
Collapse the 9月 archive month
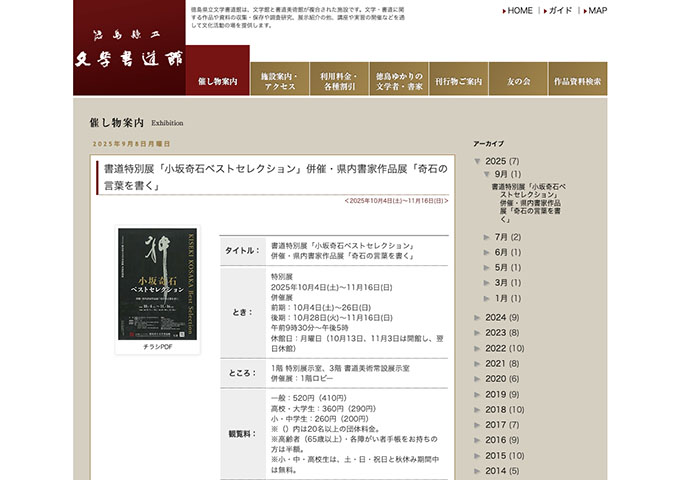point(488,174)
